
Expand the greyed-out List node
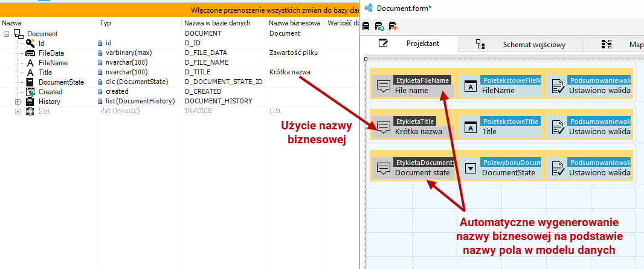click(18, 111)
